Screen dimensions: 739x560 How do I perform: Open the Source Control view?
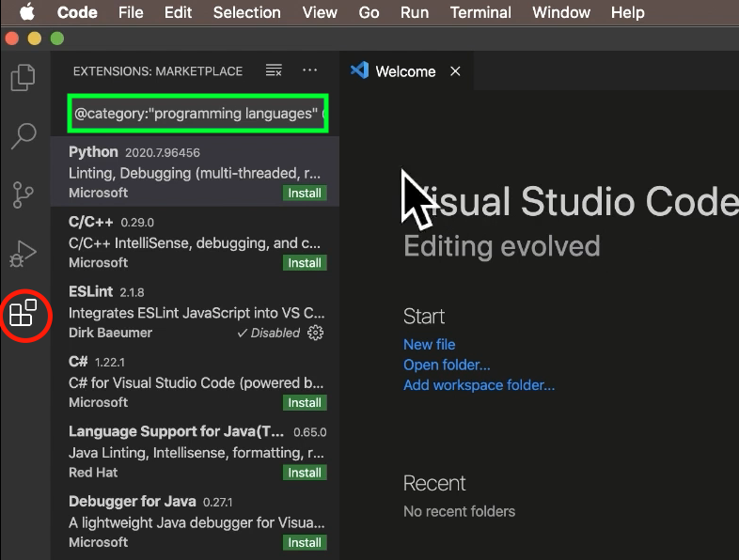tap(24, 194)
